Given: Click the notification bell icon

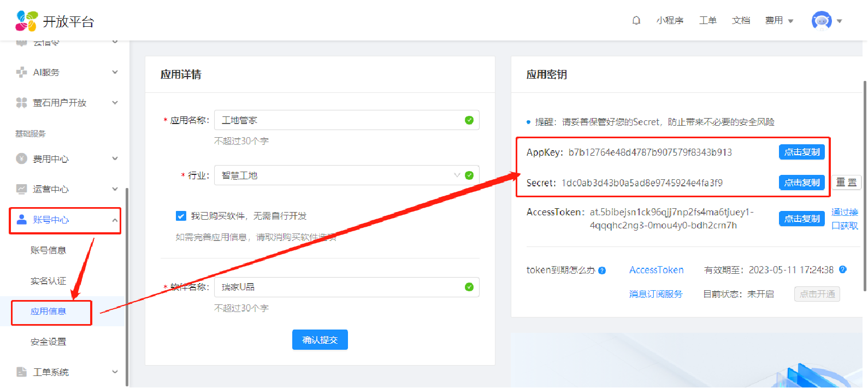Looking at the screenshot, I should [x=636, y=21].
